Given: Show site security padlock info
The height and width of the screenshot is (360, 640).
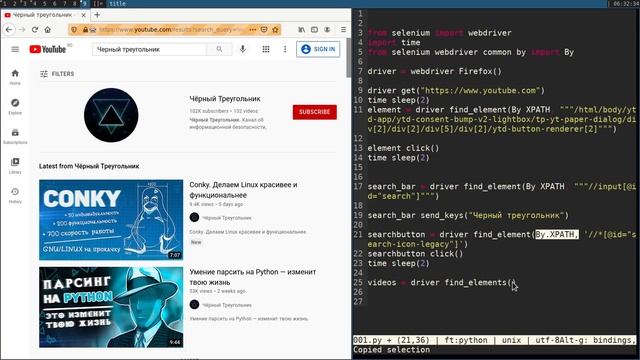Looking at the screenshot, I should [x=85, y=30].
